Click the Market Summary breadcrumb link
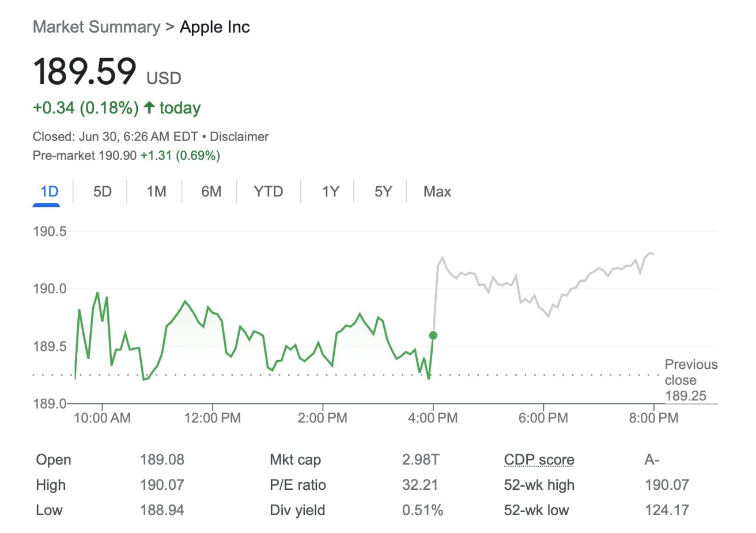Viewport: 756px width, 533px height. [x=96, y=27]
